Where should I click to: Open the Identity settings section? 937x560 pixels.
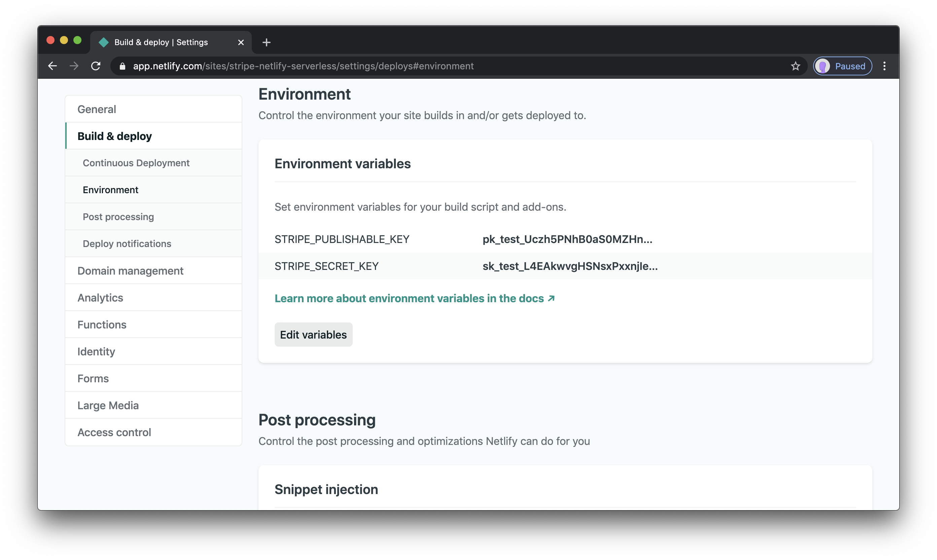[96, 351]
